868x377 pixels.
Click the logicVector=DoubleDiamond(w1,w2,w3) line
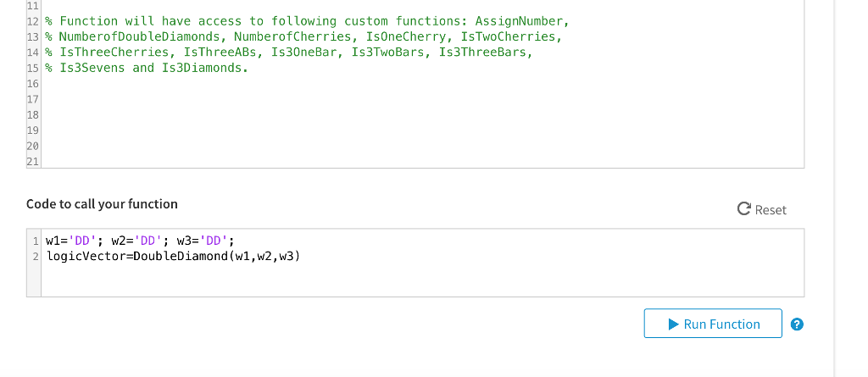(x=173, y=257)
